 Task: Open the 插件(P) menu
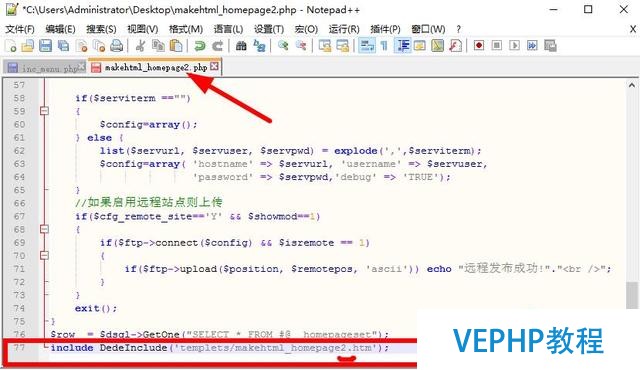click(x=385, y=29)
